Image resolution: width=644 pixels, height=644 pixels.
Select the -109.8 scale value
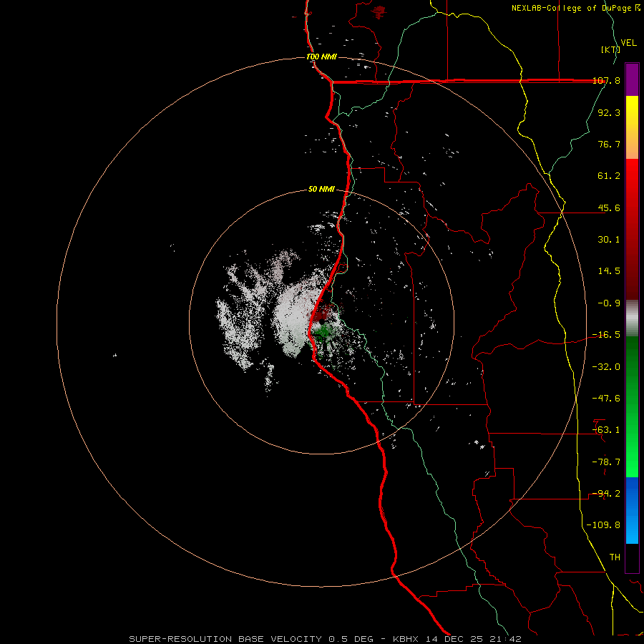[x=603, y=525]
